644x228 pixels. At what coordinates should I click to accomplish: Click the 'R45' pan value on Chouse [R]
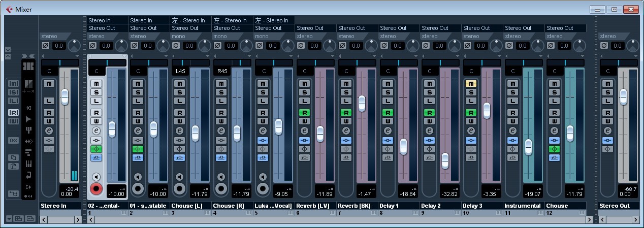click(222, 71)
